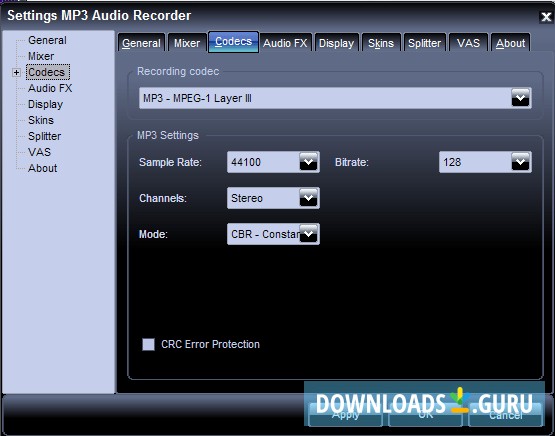The width and height of the screenshot is (555, 436).
Task: Switch to the Audio FX tab
Action: click(285, 43)
